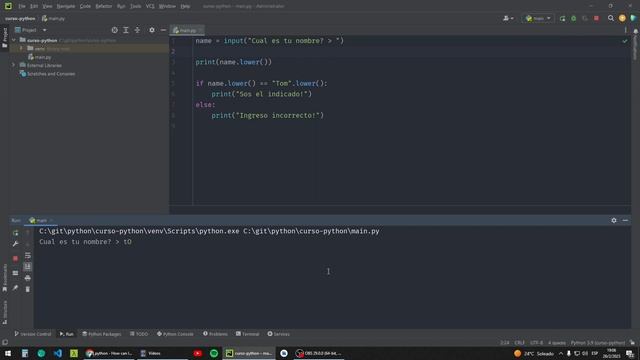Open the Refactor menu
Screen dimensions: 640x360
tap(104, 6)
